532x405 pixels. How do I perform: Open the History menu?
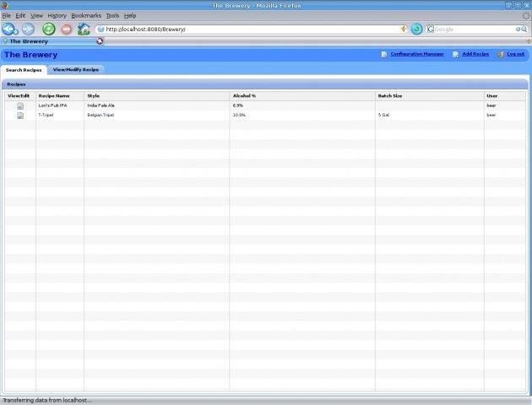pyautogui.click(x=57, y=15)
